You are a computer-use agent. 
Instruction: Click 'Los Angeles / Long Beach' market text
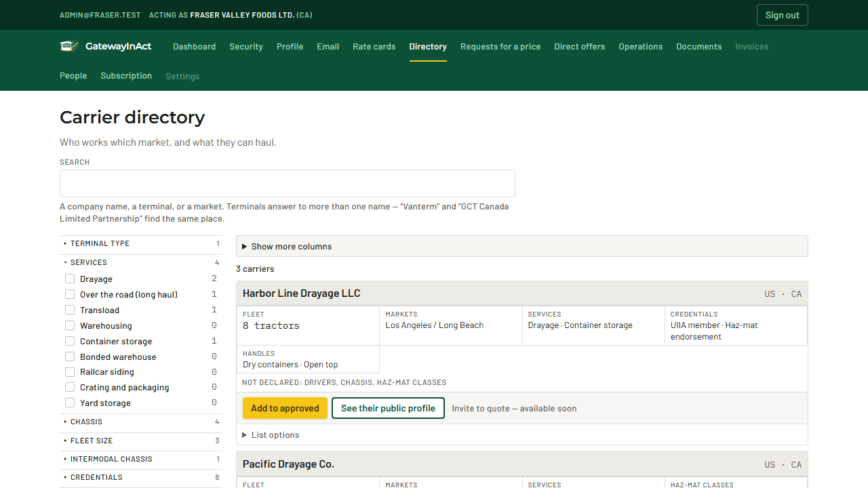[435, 325]
